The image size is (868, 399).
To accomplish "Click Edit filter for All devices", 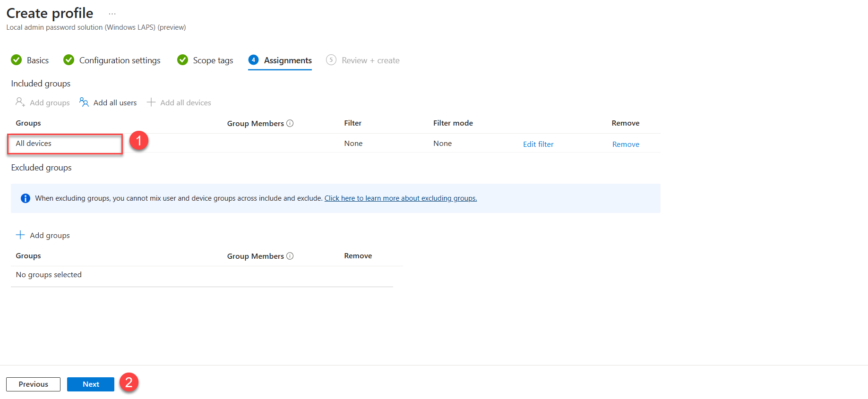I will tap(538, 144).
